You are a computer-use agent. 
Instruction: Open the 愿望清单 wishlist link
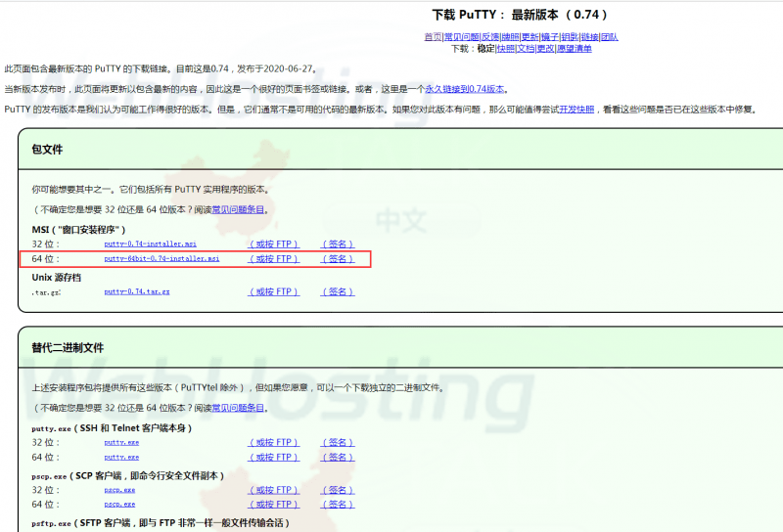click(575, 49)
